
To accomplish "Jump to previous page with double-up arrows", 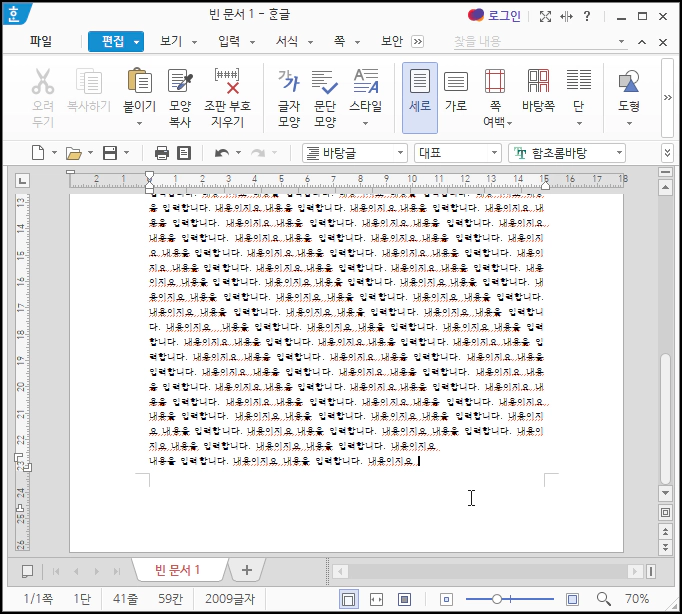I will click(665, 531).
